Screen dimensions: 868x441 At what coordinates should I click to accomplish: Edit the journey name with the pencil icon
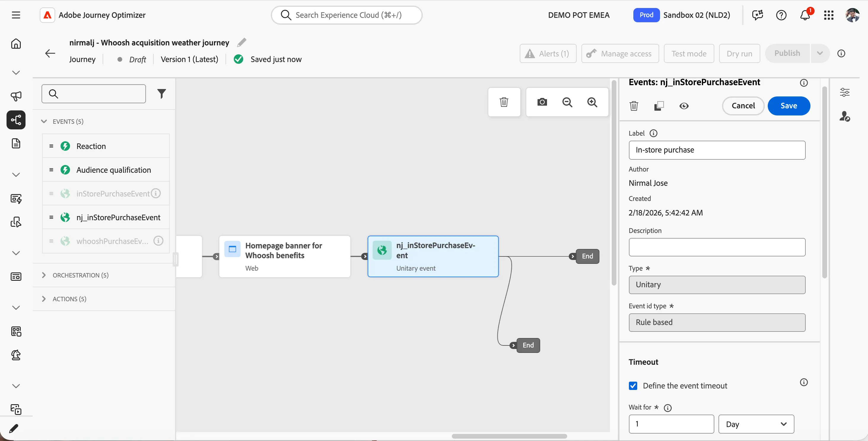coord(241,42)
